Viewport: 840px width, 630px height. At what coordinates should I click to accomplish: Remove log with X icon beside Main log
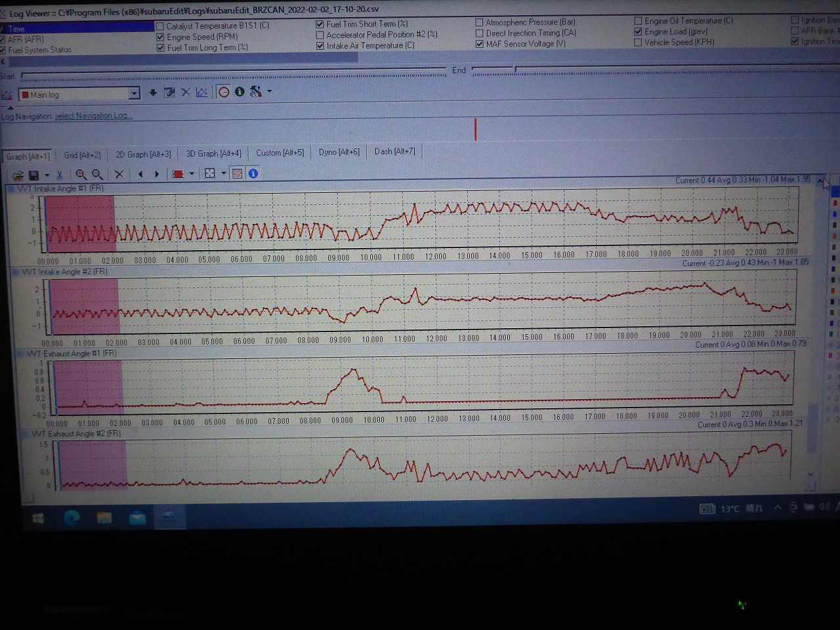click(186, 93)
